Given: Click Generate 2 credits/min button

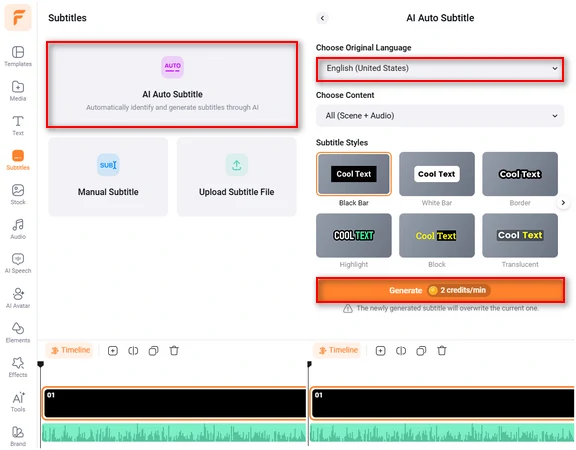Looking at the screenshot, I should 440,290.
